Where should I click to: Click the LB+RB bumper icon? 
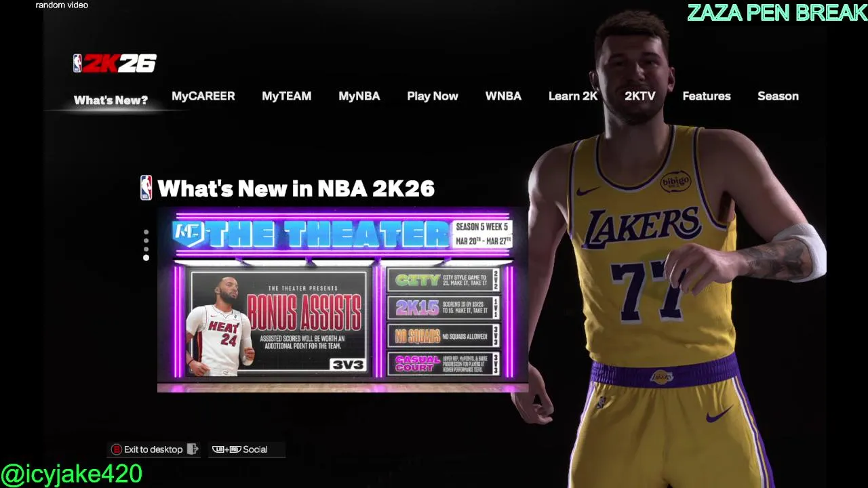pos(226,449)
